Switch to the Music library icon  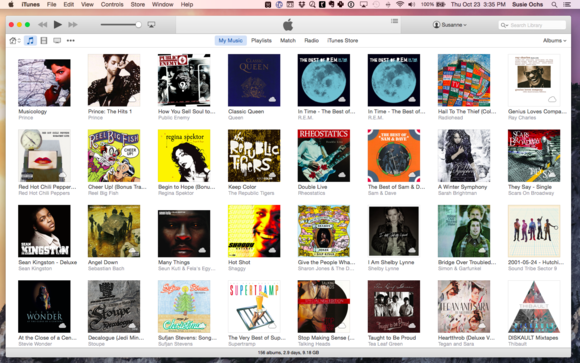click(30, 40)
